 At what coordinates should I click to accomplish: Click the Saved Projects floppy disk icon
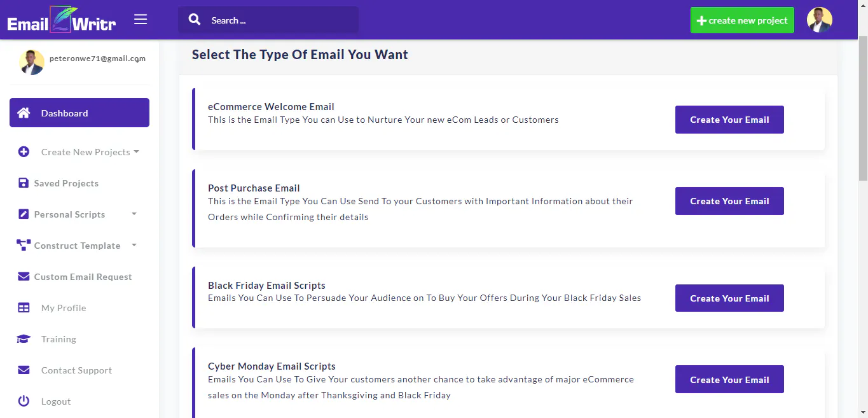click(x=24, y=183)
